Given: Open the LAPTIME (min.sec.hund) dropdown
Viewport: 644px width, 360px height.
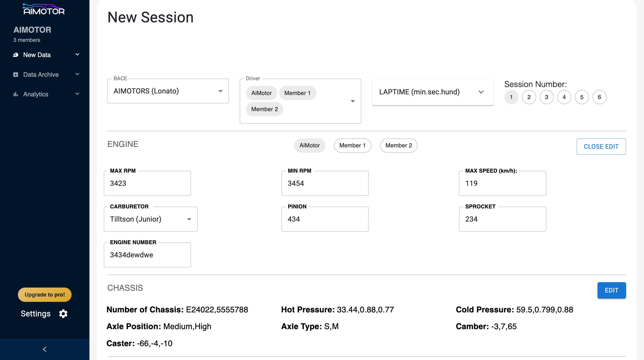Looking at the screenshot, I should click(x=432, y=92).
